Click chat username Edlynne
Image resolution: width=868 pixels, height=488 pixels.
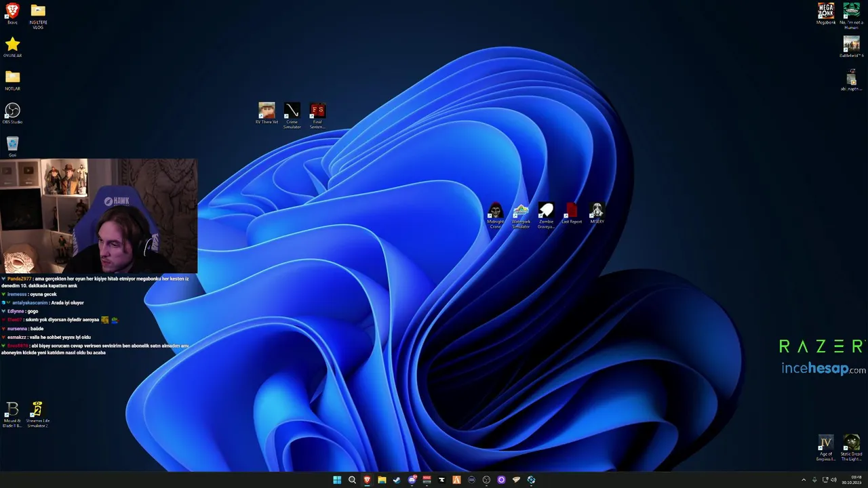[16, 311]
